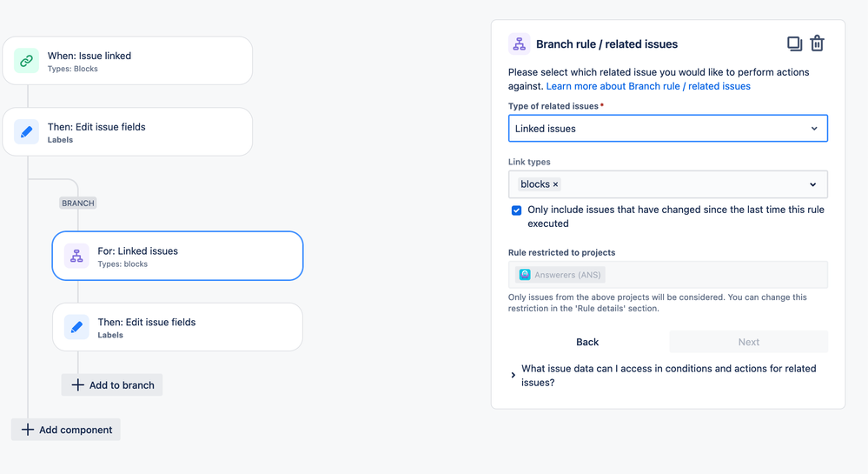Viewport: 868px width, 474px height.
Task: Select the When: Issue linked trigger
Action: [x=128, y=61]
